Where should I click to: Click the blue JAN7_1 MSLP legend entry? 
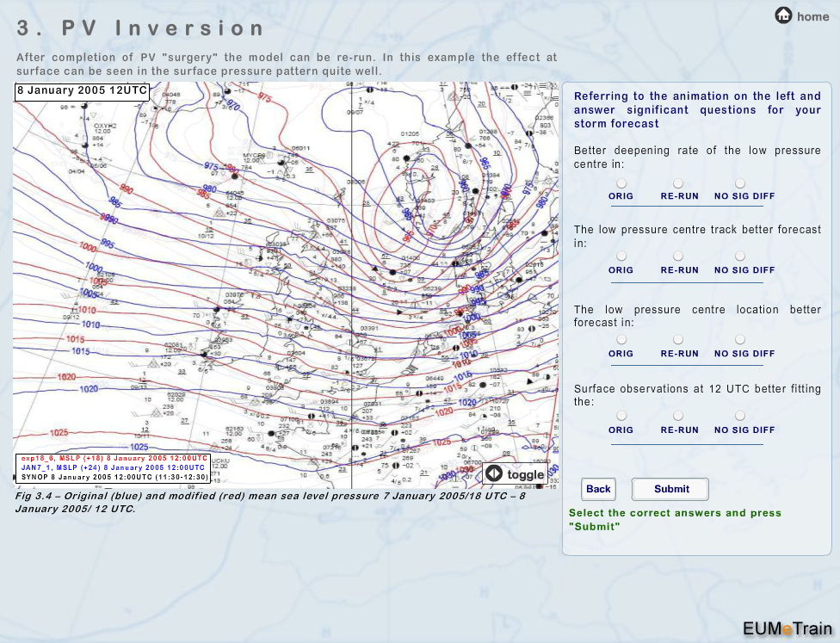click(x=114, y=467)
